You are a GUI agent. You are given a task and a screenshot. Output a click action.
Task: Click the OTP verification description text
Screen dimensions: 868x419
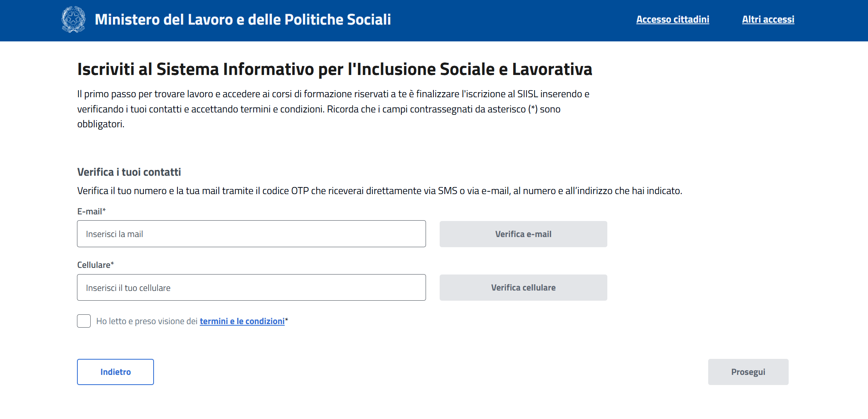tap(379, 191)
